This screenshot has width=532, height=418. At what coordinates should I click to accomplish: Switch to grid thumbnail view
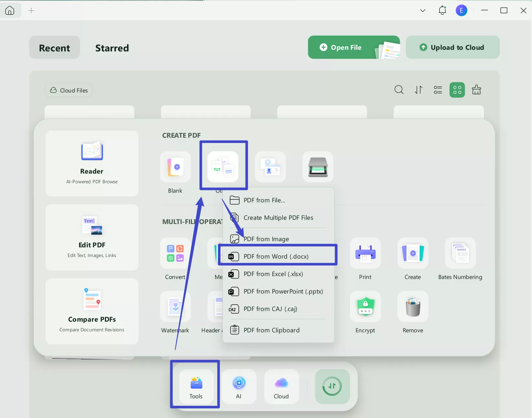[x=457, y=90]
